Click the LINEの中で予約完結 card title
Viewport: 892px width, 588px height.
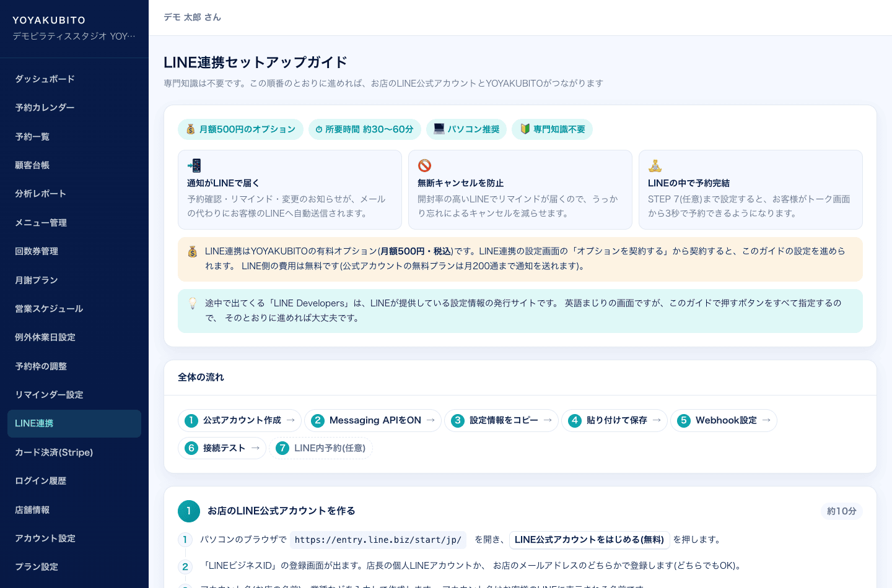[x=689, y=183]
